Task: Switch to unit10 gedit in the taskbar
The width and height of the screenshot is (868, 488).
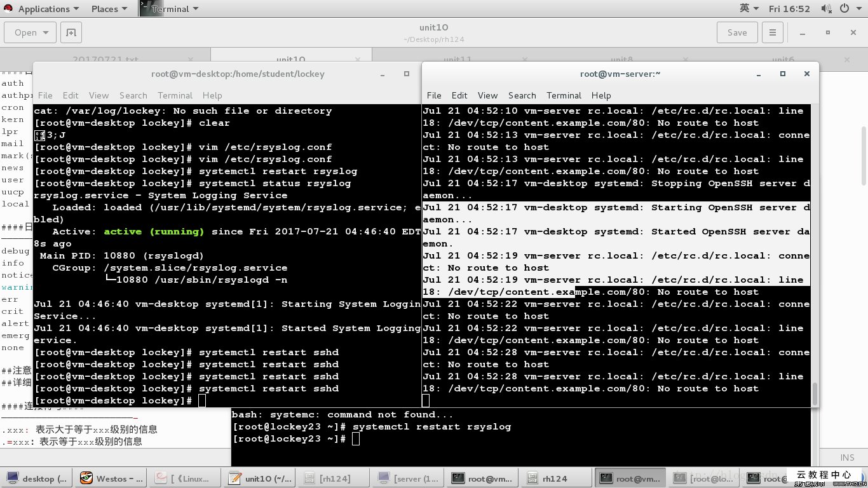Action: [261, 478]
